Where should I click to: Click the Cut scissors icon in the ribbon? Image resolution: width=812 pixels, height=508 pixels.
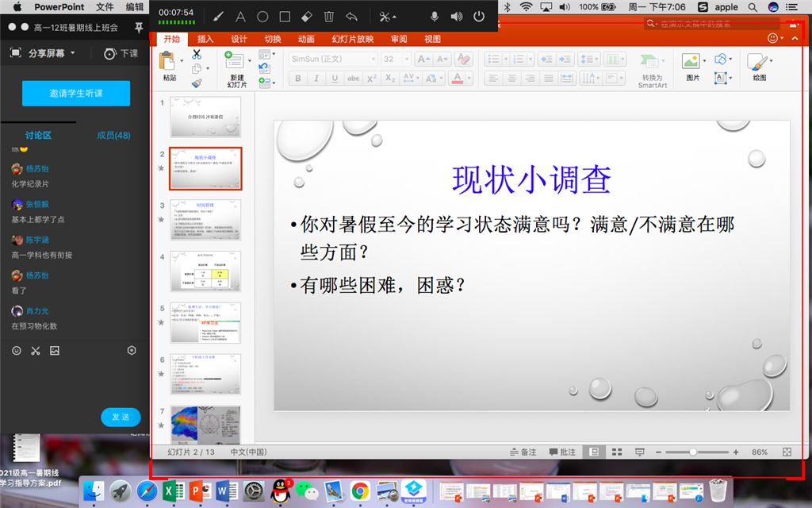pos(197,55)
